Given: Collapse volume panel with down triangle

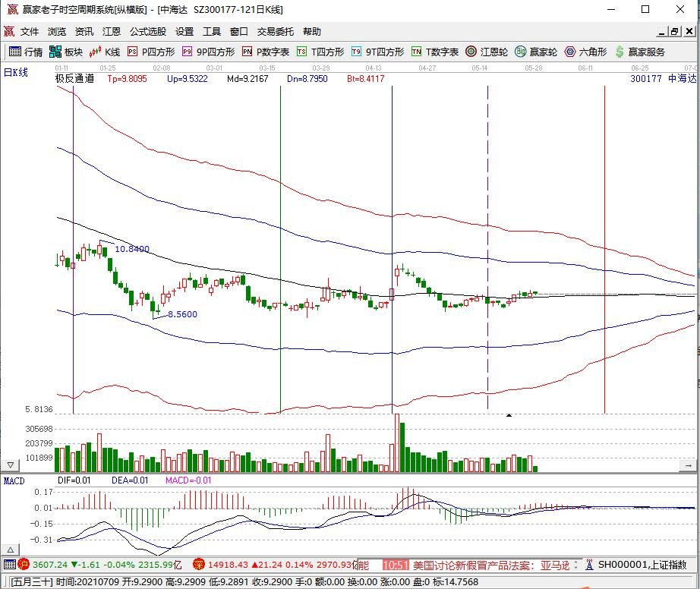Looking at the screenshot, I should click(x=11, y=465).
